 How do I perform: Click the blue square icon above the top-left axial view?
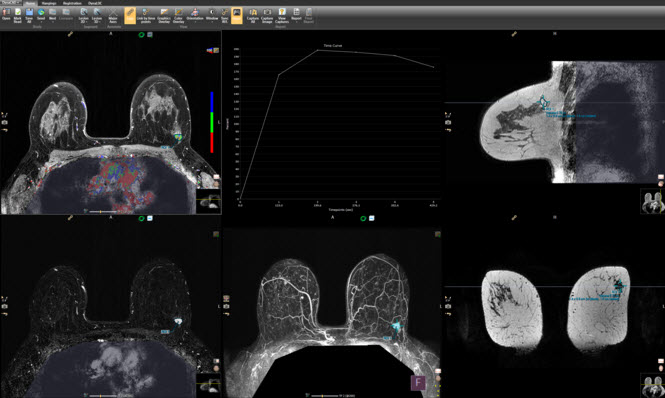click(150, 35)
